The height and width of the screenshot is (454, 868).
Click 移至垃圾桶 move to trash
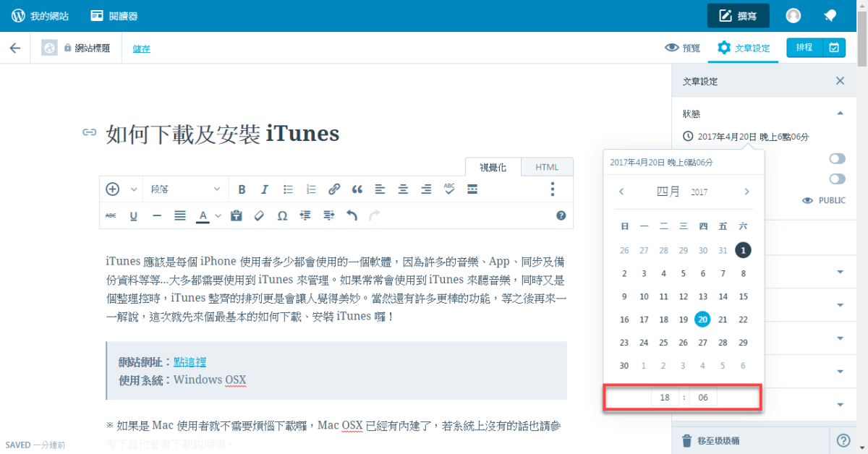[x=710, y=440]
